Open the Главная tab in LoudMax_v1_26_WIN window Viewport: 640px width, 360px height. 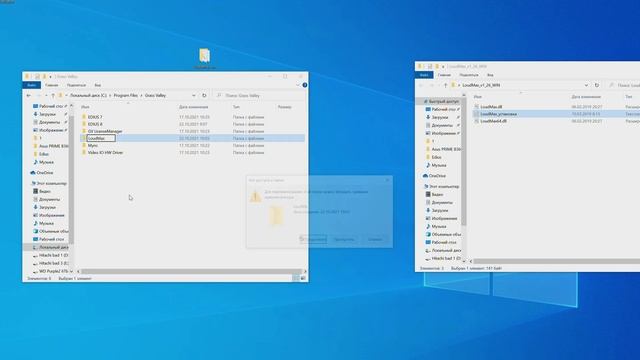pos(444,75)
